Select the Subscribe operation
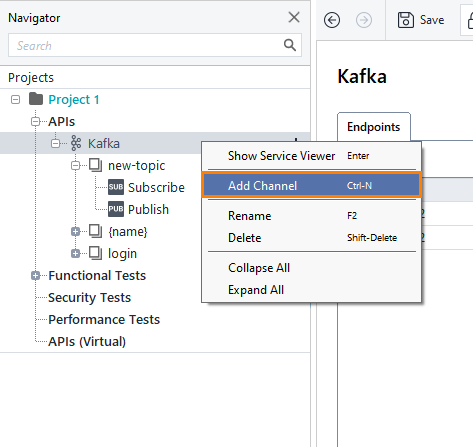 156,188
